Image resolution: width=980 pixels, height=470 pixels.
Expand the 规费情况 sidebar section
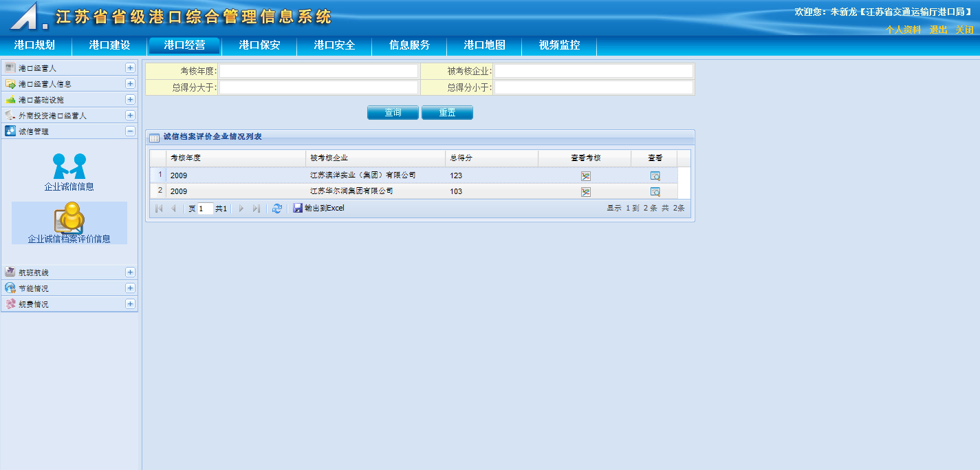pyautogui.click(x=130, y=304)
